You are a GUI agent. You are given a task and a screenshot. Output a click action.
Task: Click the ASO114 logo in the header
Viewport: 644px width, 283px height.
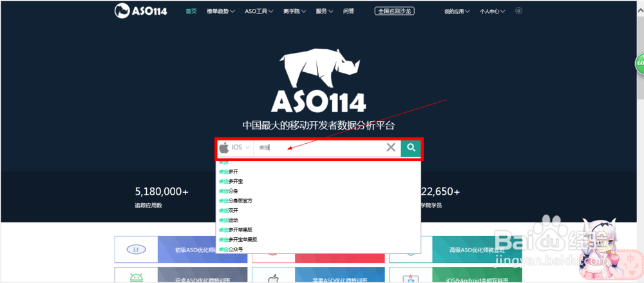(141, 11)
